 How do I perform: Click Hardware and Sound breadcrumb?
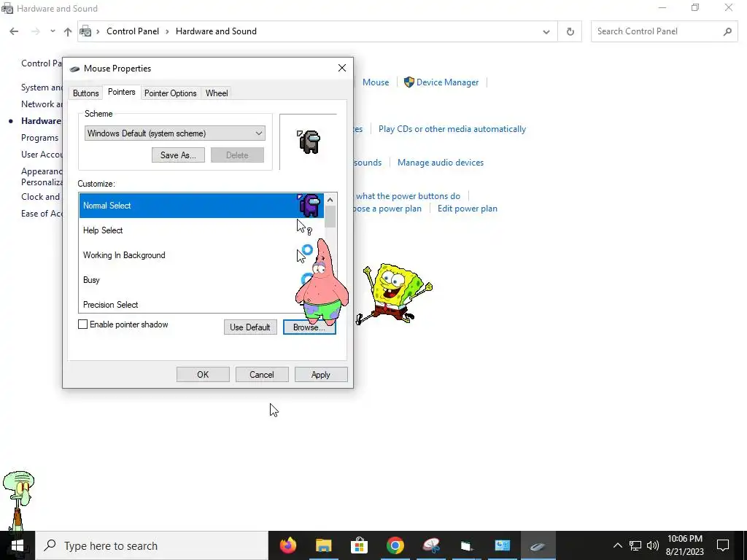tap(216, 31)
